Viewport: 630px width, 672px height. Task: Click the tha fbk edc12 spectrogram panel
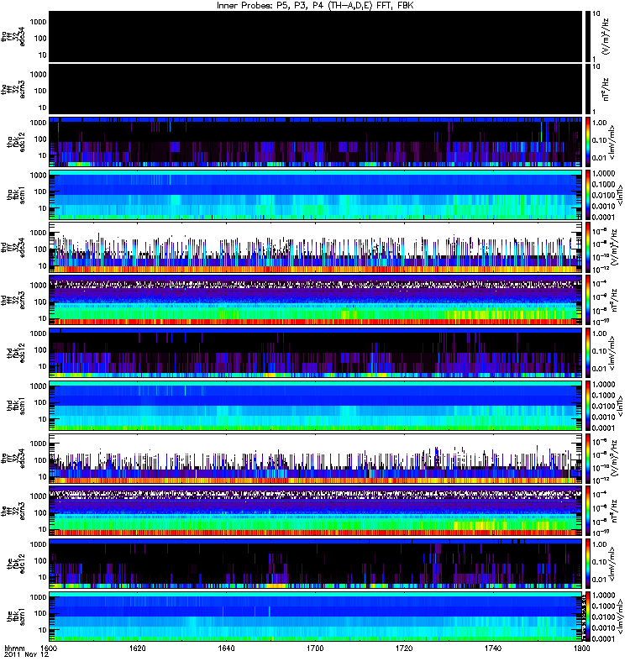316,142
